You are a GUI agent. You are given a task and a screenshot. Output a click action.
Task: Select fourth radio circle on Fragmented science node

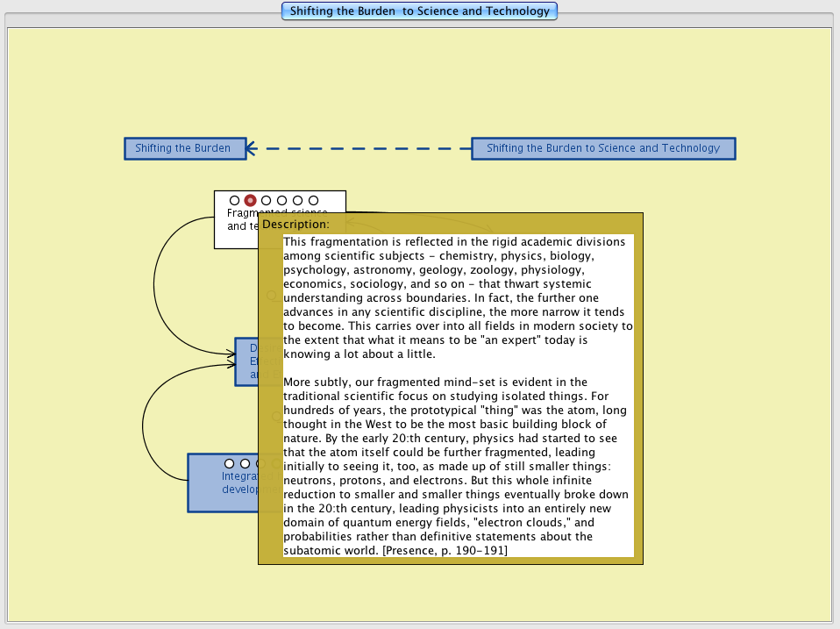tap(282, 201)
